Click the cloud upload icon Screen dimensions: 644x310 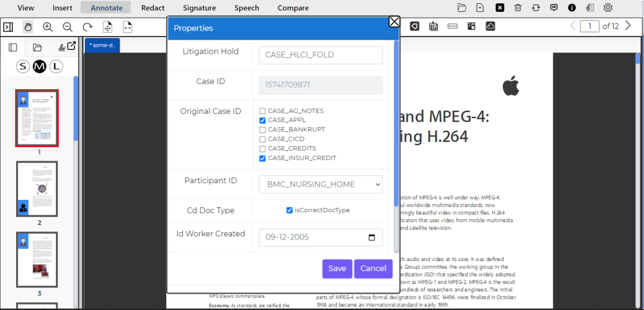(490, 26)
